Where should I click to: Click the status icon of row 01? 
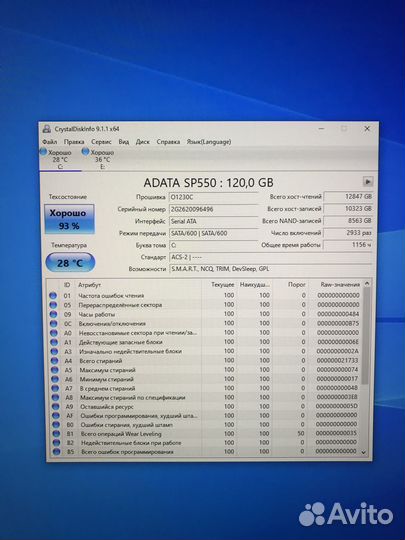coord(53,295)
